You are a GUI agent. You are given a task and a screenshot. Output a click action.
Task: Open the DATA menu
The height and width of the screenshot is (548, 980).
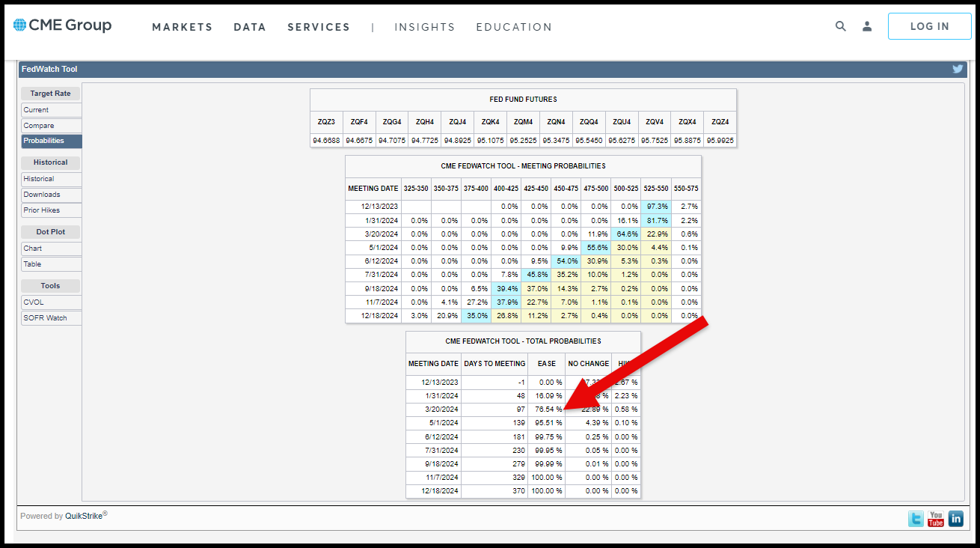(x=250, y=27)
